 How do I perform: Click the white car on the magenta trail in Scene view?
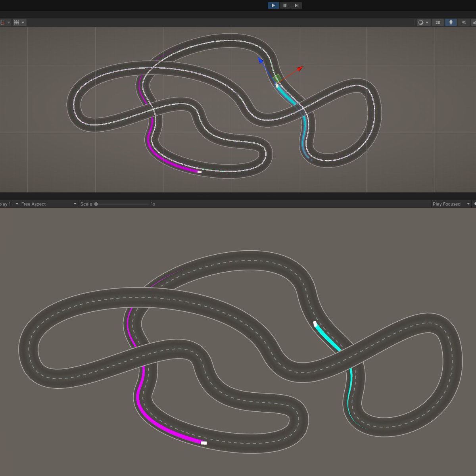click(x=200, y=172)
